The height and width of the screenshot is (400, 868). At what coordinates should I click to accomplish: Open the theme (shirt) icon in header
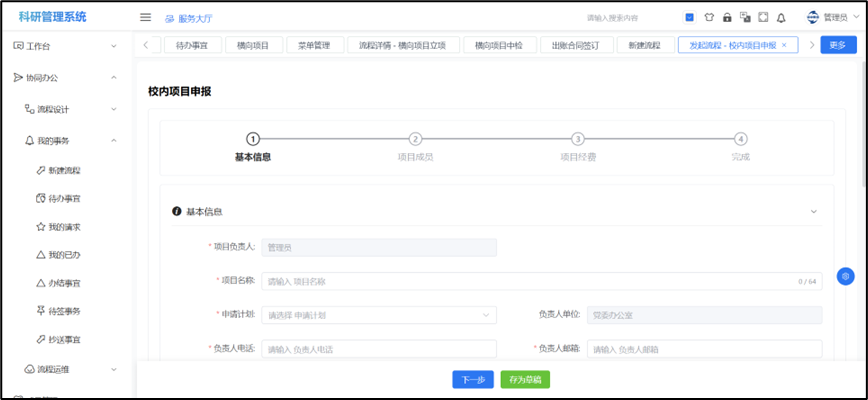tap(709, 17)
